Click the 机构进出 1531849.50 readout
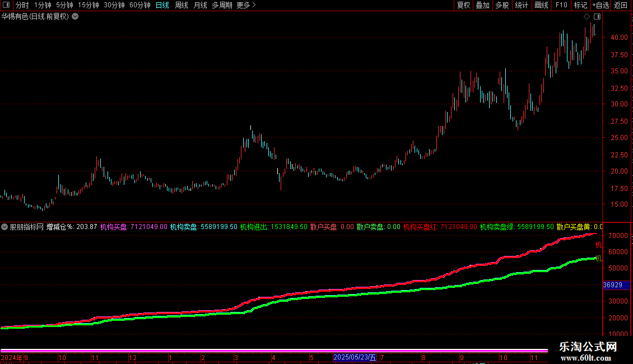This screenshot has width=633, height=364. 274,227
